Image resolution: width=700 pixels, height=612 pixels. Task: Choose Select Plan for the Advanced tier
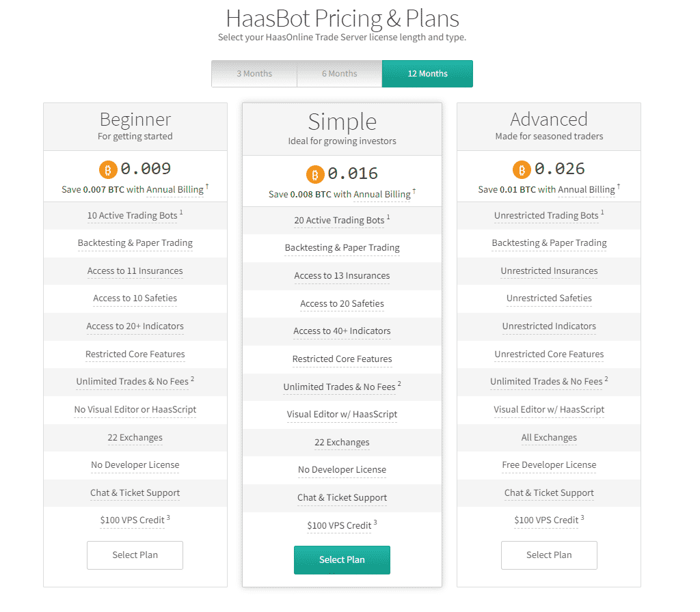549,555
